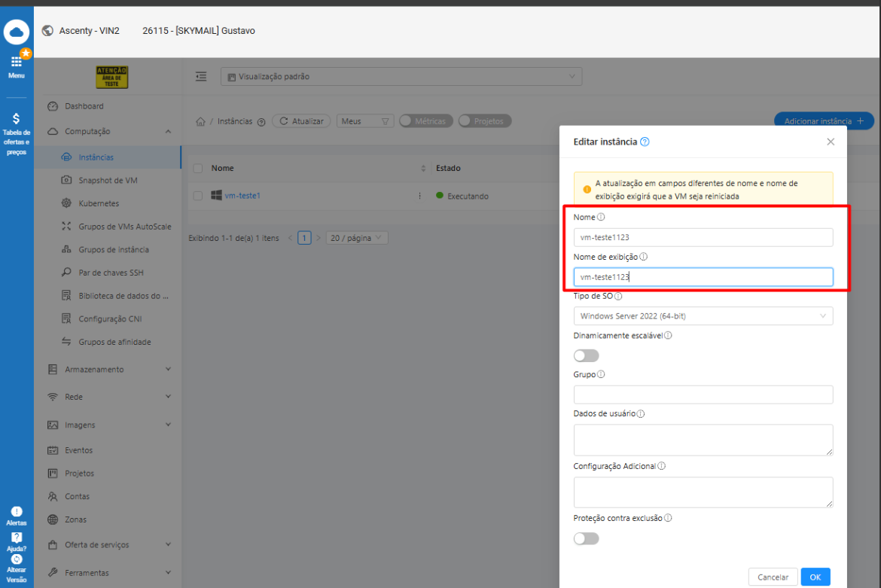Click the Grupo input field
This screenshot has width=881, height=588.
(703, 395)
